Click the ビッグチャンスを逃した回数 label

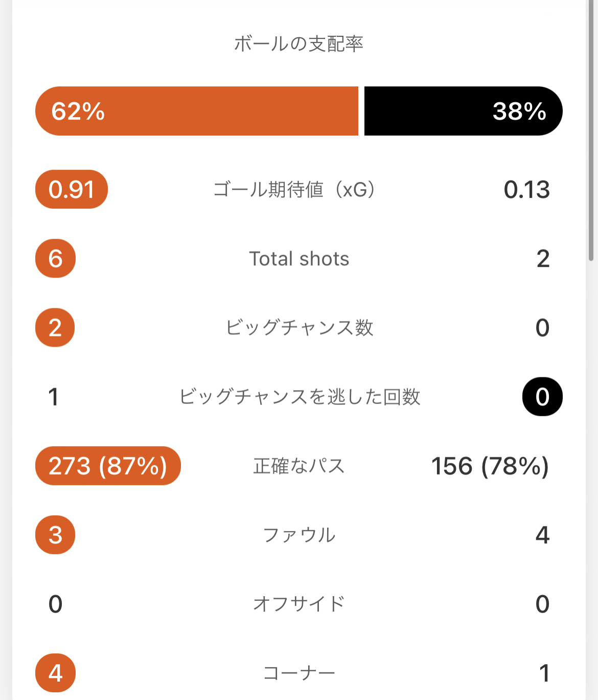(300, 397)
